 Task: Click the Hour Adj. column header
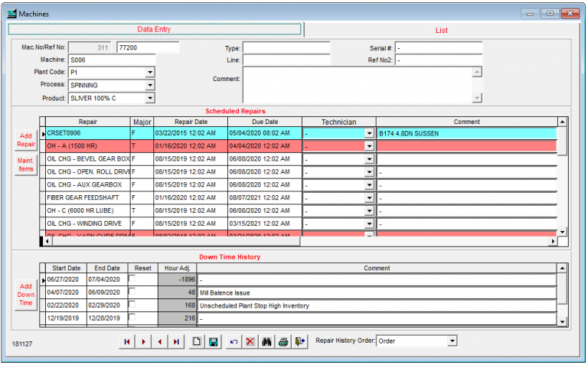178,269
